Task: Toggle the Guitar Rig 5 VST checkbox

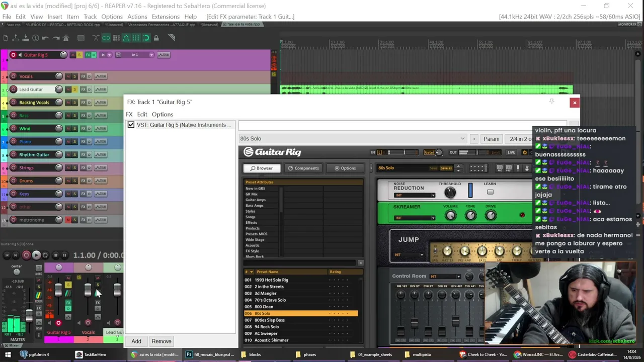Action: tap(131, 125)
